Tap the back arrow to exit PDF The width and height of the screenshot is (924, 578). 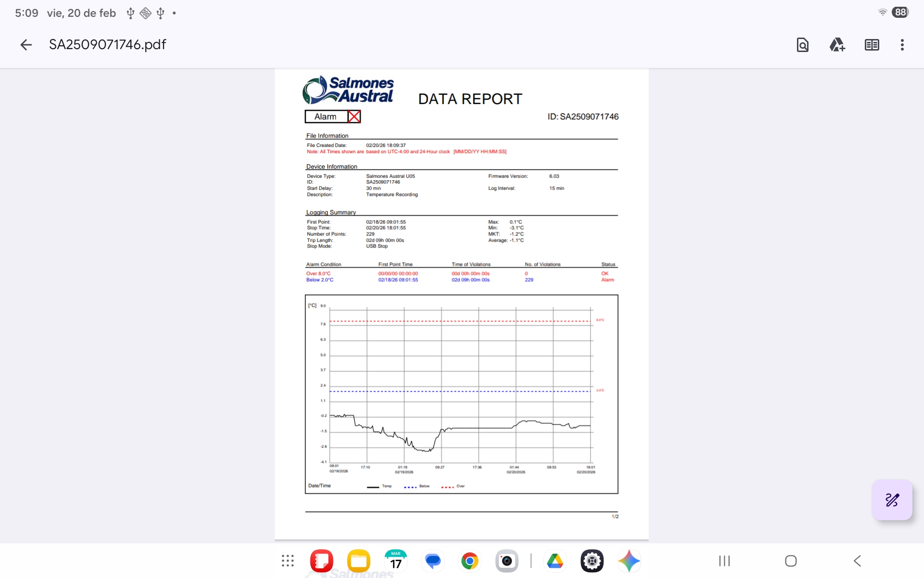pos(26,45)
